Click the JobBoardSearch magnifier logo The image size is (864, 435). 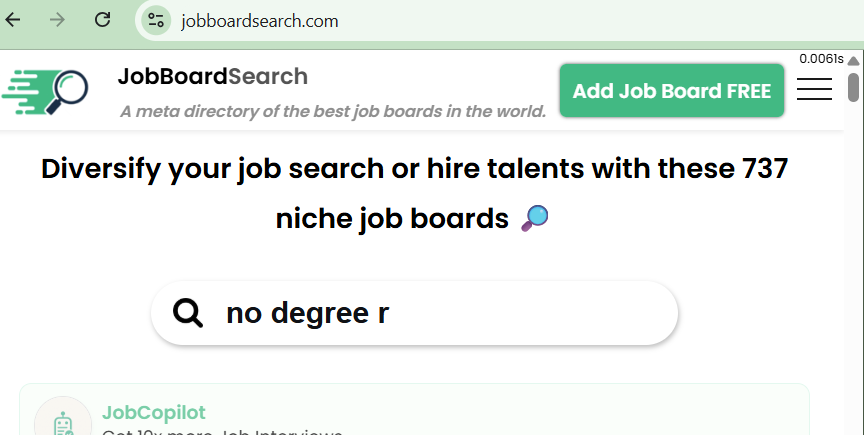(x=46, y=92)
